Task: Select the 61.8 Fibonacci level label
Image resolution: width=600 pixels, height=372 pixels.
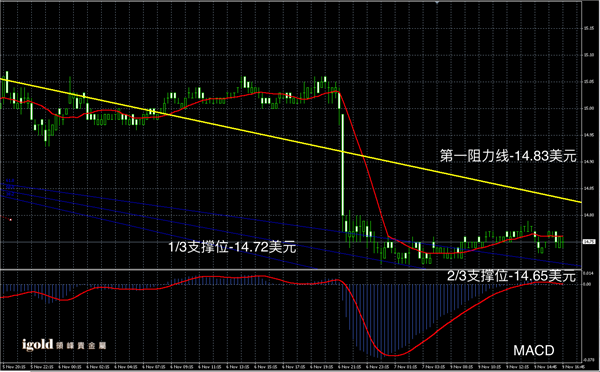Action: tap(10, 181)
